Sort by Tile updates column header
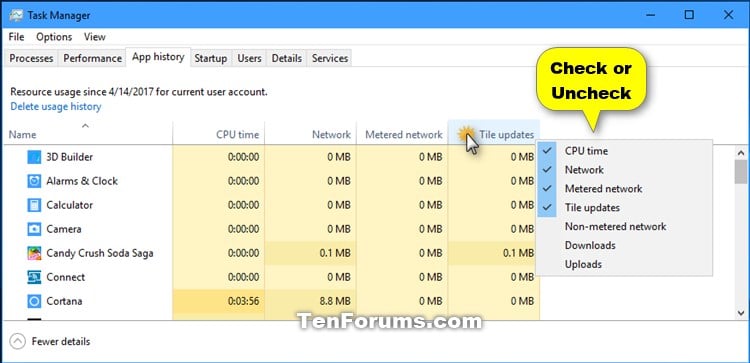 pos(494,132)
